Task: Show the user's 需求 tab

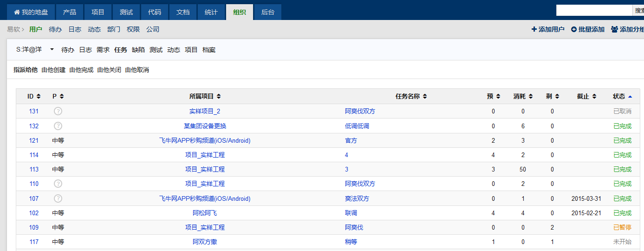Action: (103, 50)
